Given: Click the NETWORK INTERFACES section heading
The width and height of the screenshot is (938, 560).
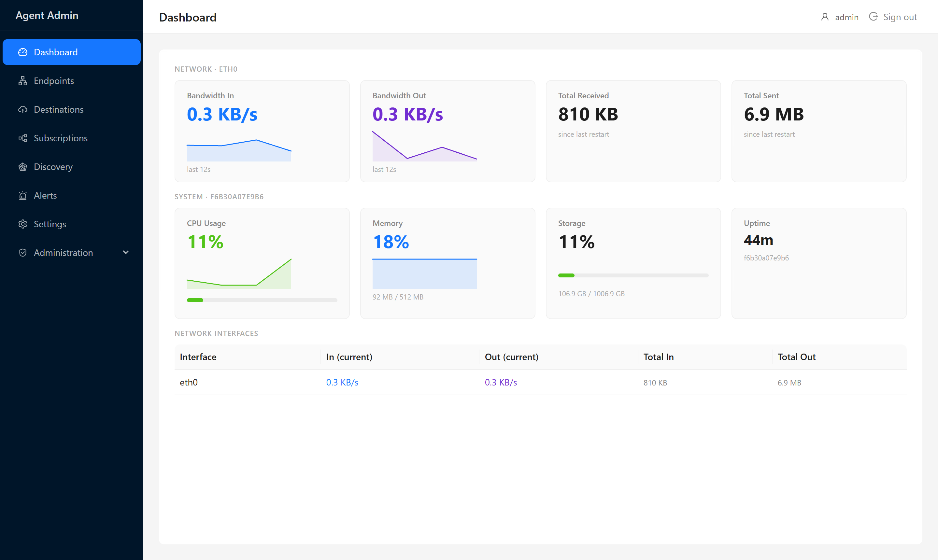Looking at the screenshot, I should click(216, 334).
